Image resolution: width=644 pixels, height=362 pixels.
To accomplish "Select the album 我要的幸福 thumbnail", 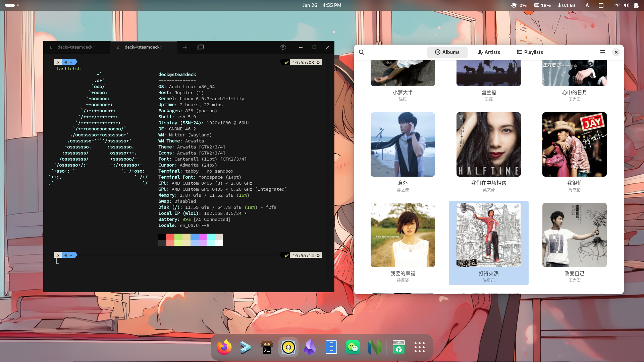I will pos(402,235).
